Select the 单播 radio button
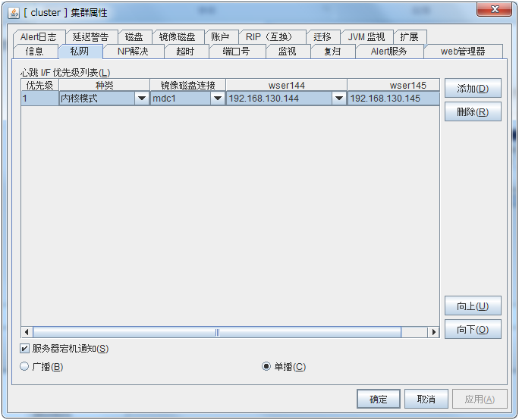519x420 pixels. (266, 367)
